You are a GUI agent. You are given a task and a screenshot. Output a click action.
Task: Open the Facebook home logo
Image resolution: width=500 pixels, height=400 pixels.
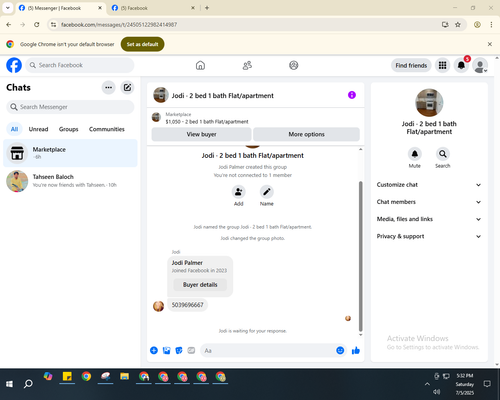pyautogui.click(x=14, y=65)
